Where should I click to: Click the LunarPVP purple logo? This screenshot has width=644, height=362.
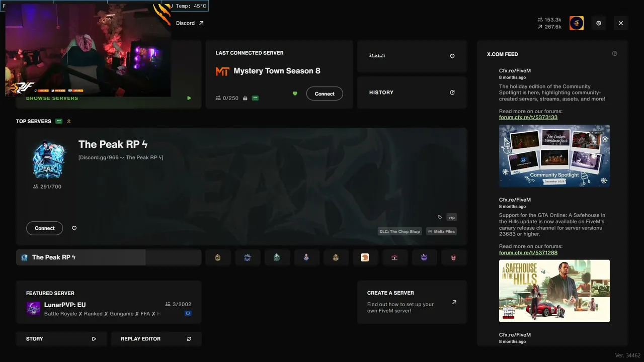pos(33,309)
